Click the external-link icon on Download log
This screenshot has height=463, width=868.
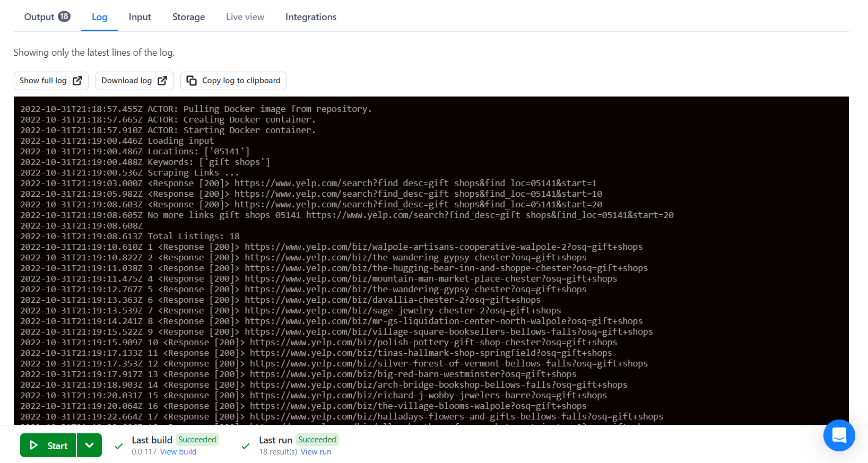162,81
